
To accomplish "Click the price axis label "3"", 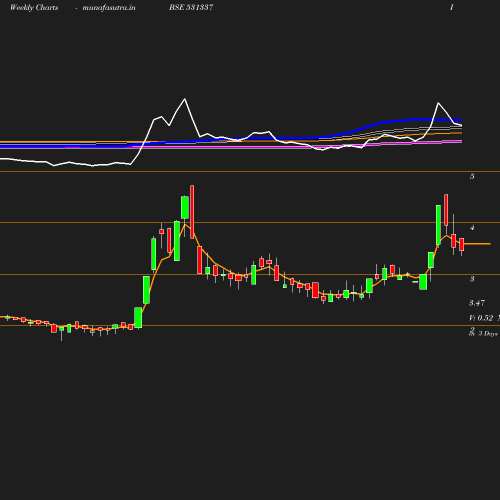I will (x=472, y=279).
